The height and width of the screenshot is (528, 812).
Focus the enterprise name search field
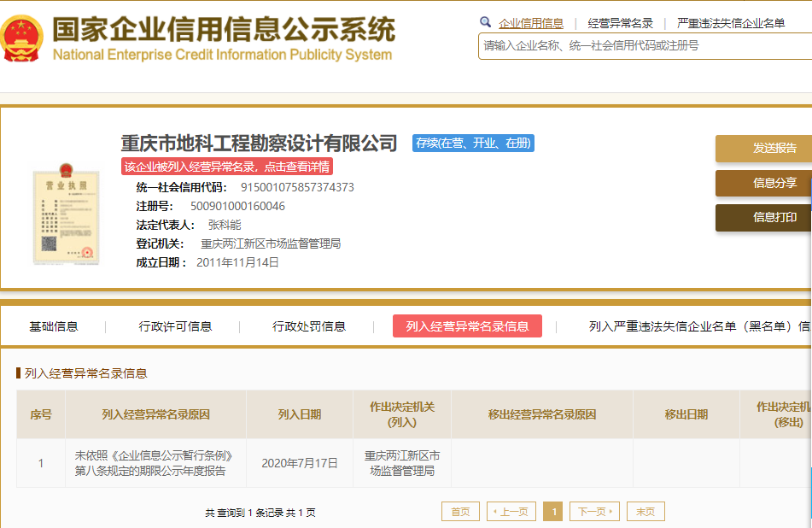(646, 46)
